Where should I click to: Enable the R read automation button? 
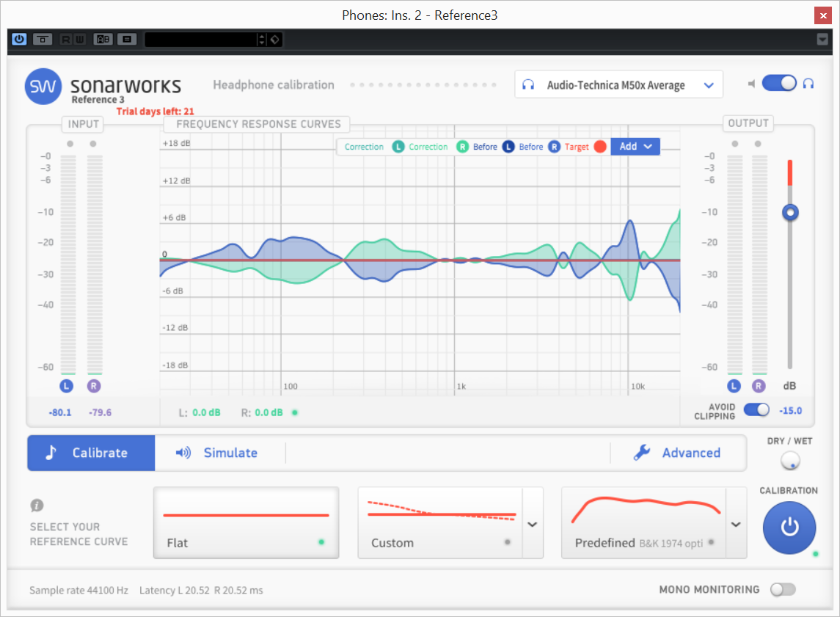[66, 39]
